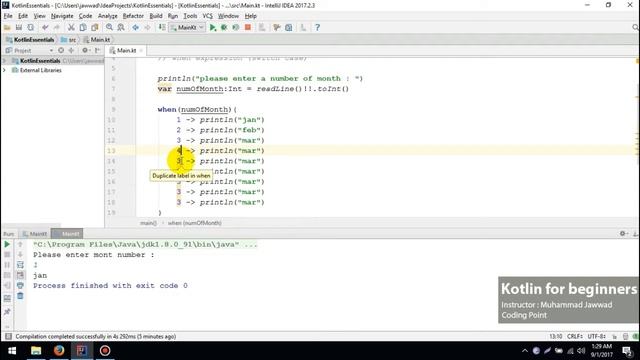The image size is (640, 360).
Task: Switch to the first MainKt run tab
Action: (35, 234)
